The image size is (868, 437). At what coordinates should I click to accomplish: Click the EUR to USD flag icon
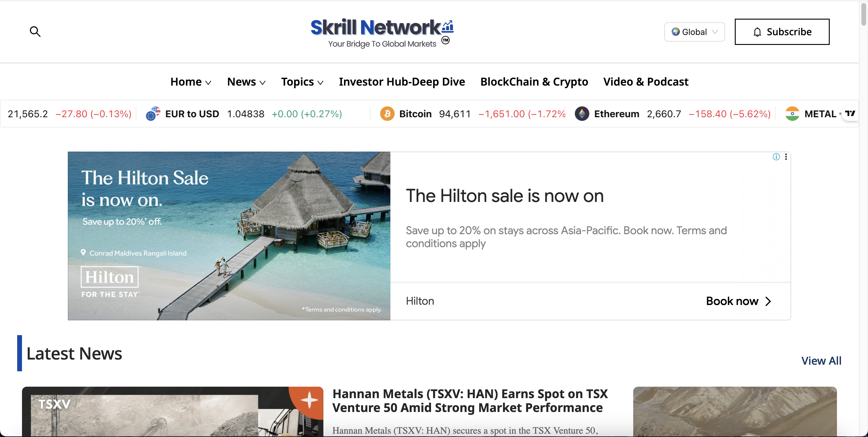pyautogui.click(x=153, y=114)
